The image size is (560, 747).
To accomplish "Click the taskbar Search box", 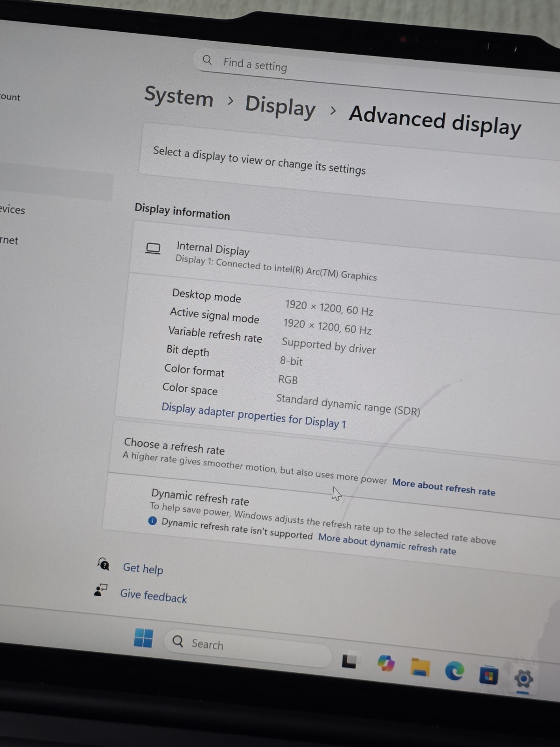I will (247, 648).
